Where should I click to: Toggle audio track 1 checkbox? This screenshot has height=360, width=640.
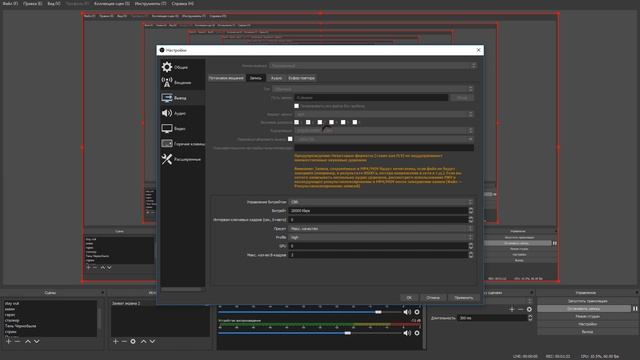pyautogui.click(x=296, y=122)
